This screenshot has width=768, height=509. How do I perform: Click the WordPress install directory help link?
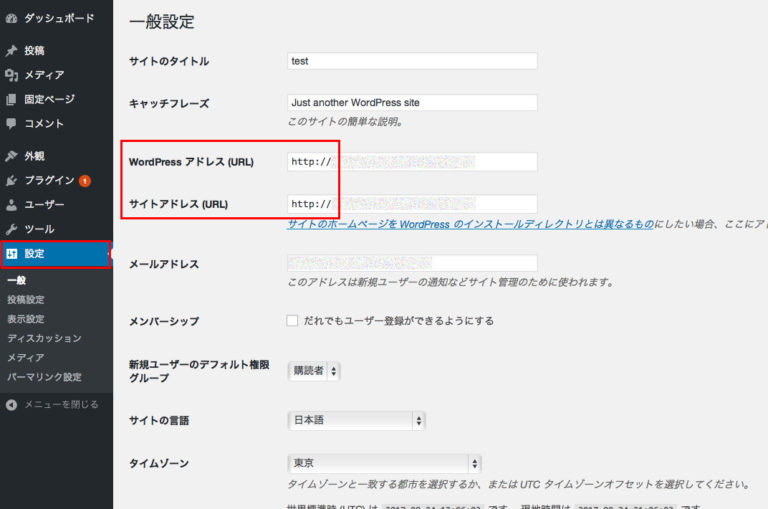click(470, 225)
